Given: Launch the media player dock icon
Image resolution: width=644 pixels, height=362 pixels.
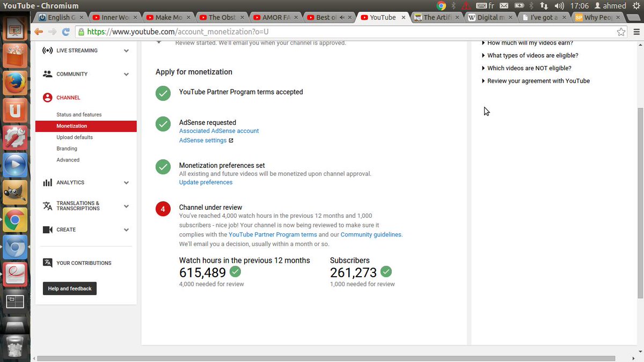Looking at the screenshot, I should 15,165.
